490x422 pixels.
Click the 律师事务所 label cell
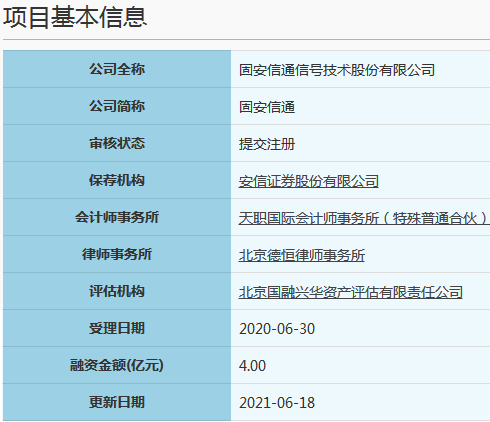pos(117,254)
